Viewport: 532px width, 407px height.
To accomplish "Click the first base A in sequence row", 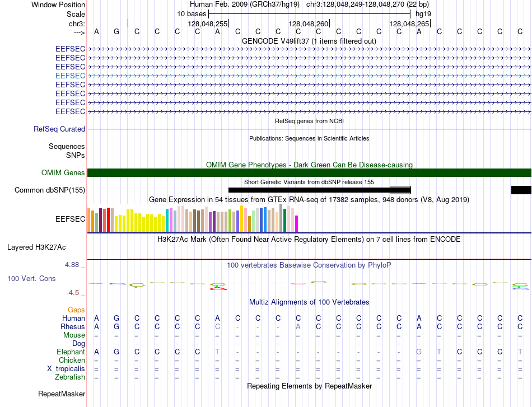I will [96, 32].
